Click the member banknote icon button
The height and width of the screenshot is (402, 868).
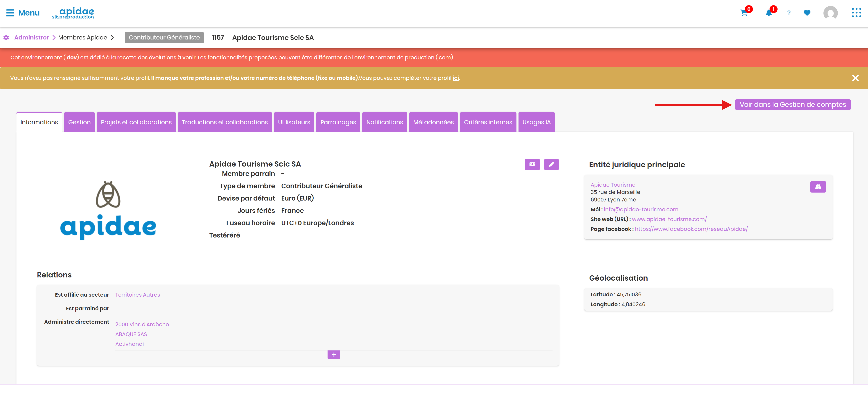(532, 164)
